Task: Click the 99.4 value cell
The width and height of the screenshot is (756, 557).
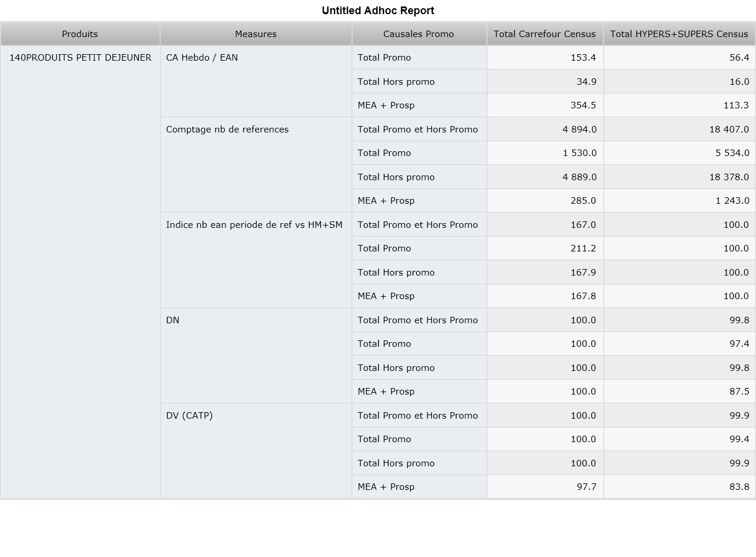Action: (x=680, y=439)
